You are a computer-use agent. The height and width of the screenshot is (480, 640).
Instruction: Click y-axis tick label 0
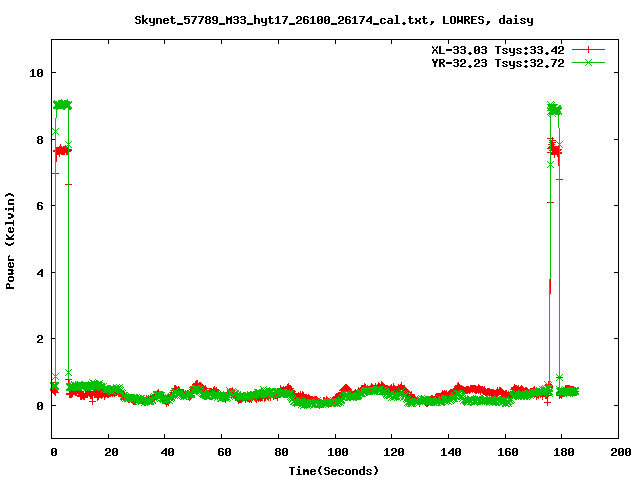pyautogui.click(x=40, y=406)
